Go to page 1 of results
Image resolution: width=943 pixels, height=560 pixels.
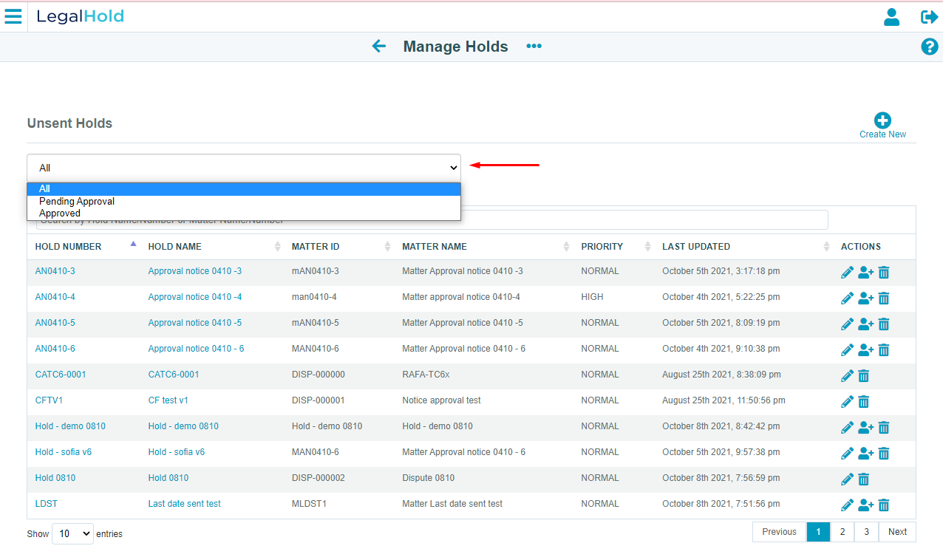[x=818, y=532]
